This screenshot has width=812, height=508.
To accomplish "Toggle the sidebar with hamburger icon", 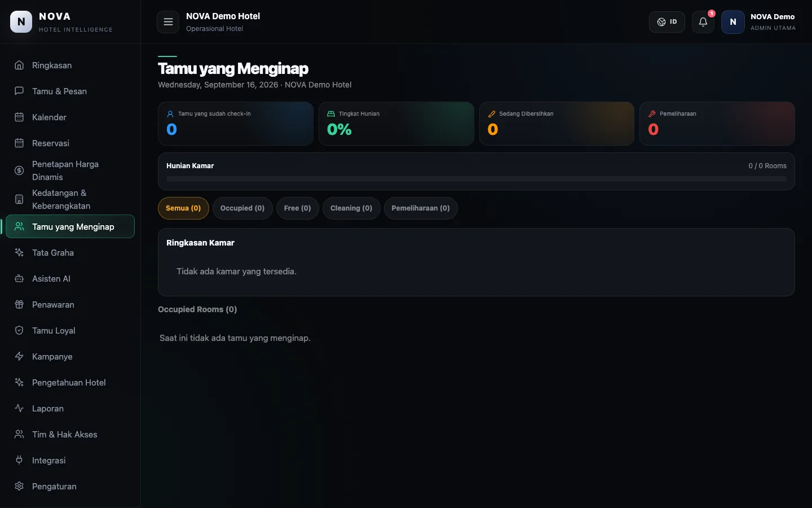I will point(168,22).
